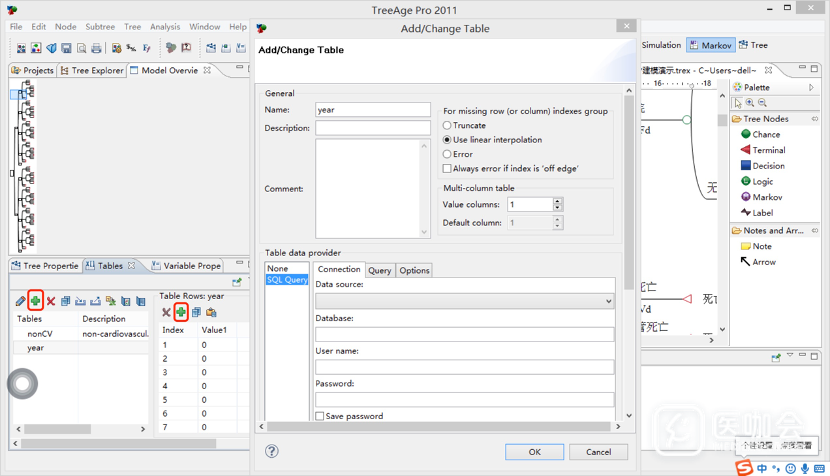Enable 'Always error if index is off edge'
This screenshot has width=830, height=476.
[447, 169]
